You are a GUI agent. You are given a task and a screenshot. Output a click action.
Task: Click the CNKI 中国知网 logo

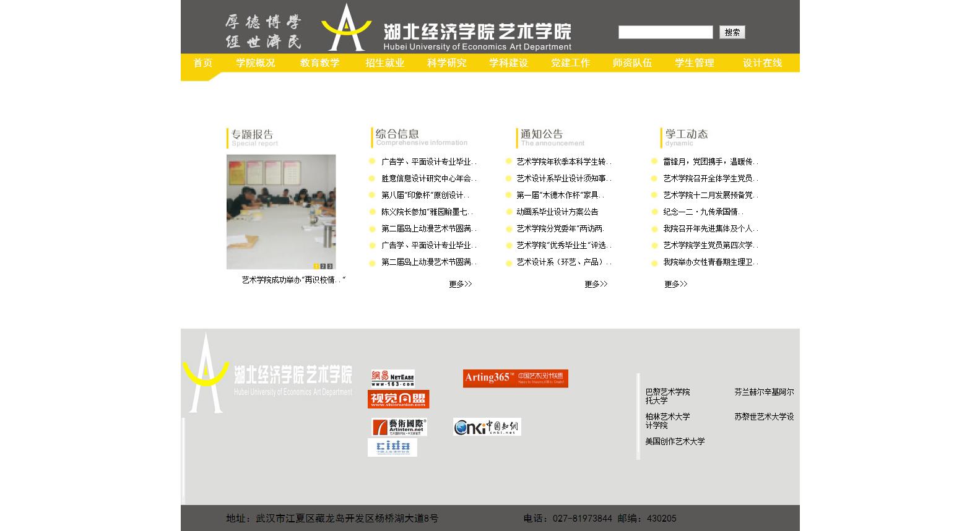pos(487,427)
